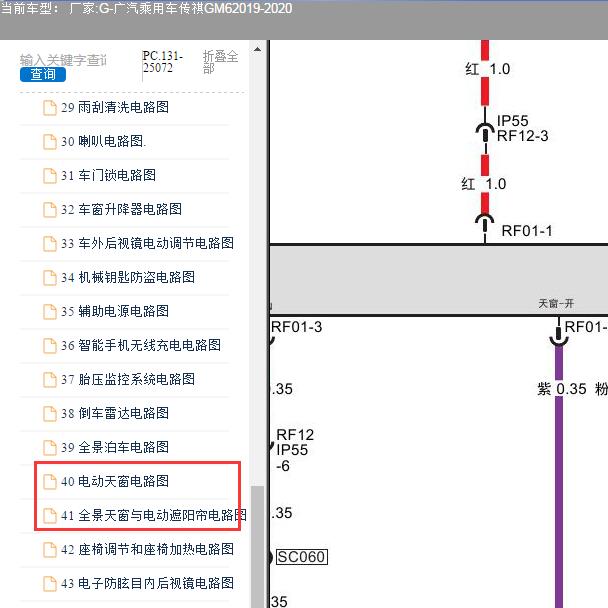Open 37 胎压监控系统电路图 item
Screen dimensions: 608x608
(128, 379)
